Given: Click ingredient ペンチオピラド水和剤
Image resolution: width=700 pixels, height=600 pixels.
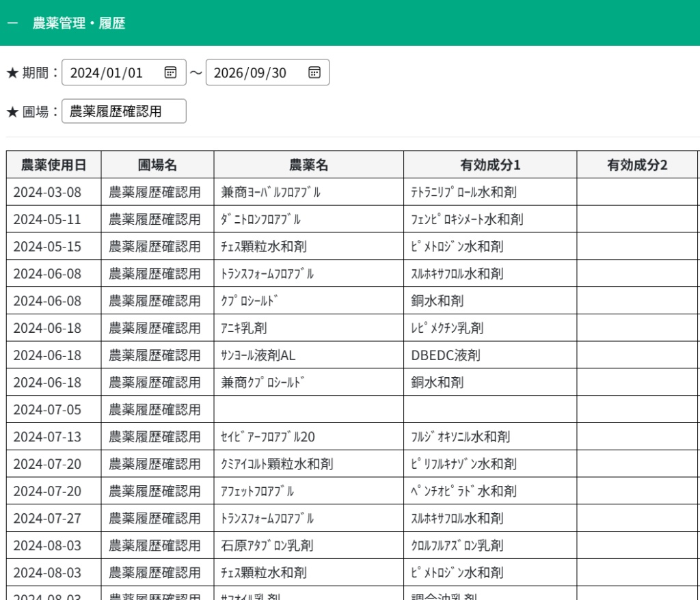Looking at the screenshot, I should (x=464, y=491).
